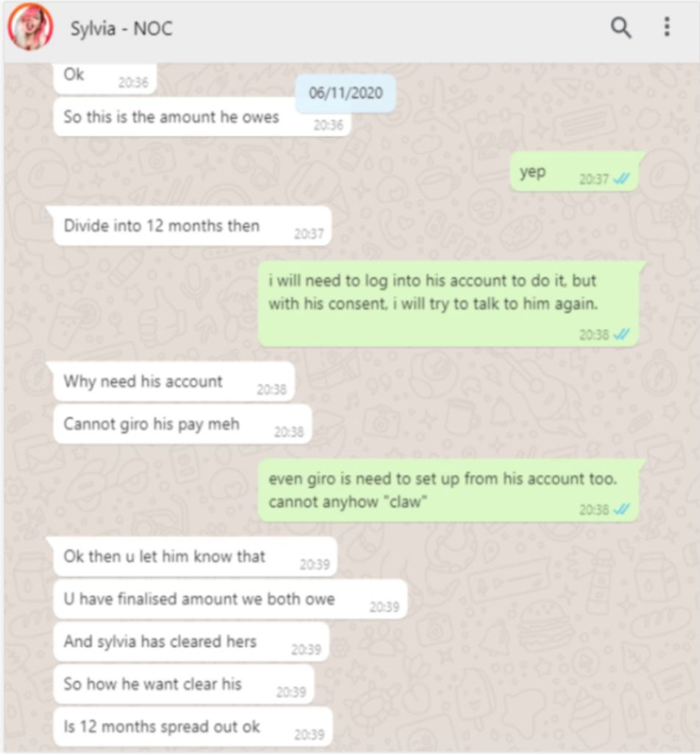The width and height of the screenshot is (700, 754).
Task: Select 'U have finalised amount we both owe' message
Action: (230, 599)
